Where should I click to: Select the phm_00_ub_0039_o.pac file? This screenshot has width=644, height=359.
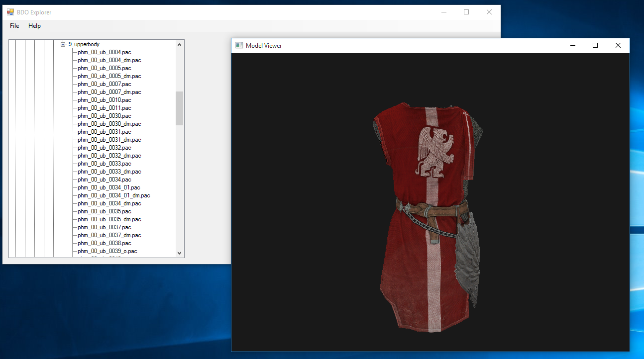point(107,251)
